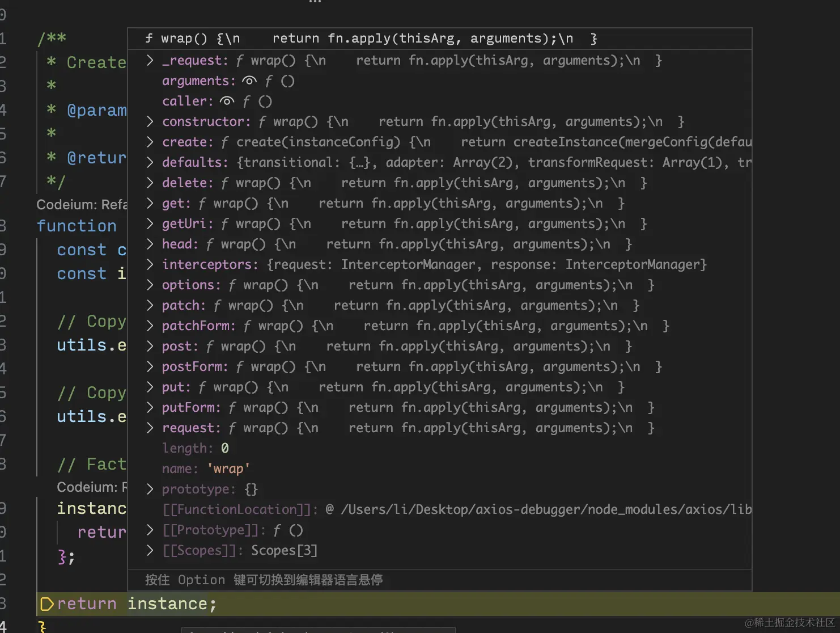
Task: Click the Option key hint at hover bottom
Action: click(x=264, y=580)
